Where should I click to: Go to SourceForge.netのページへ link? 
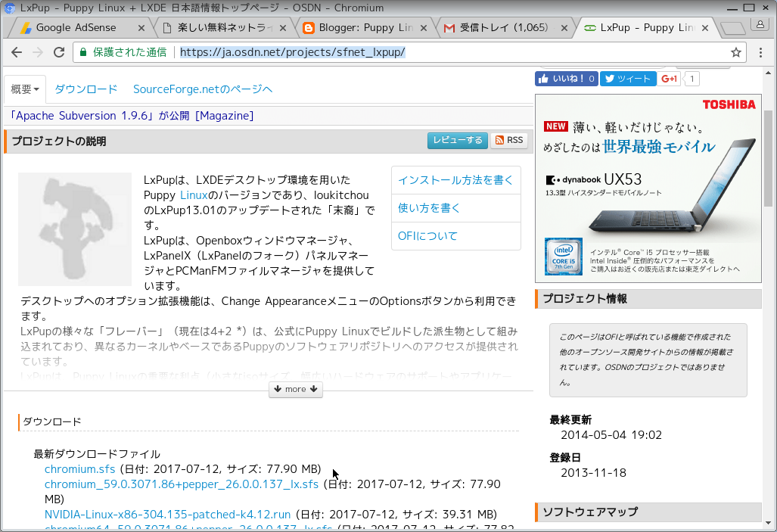[x=203, y=89]
